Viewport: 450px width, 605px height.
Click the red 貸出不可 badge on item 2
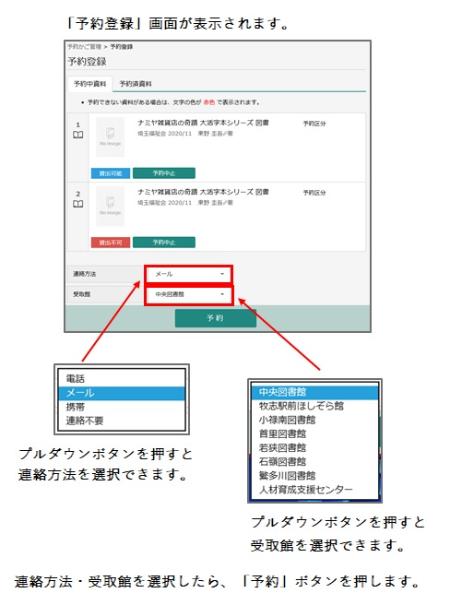(110, 242)
